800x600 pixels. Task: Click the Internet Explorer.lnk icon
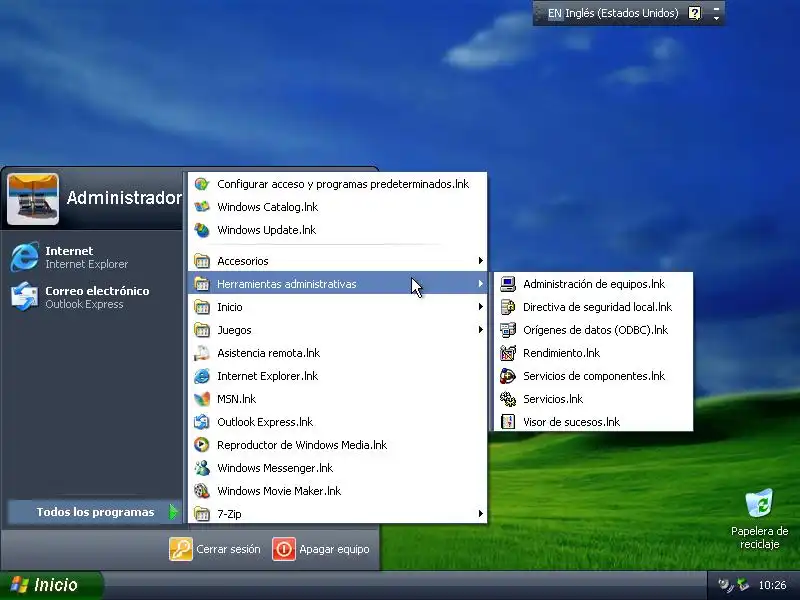[x=202, y=376]
